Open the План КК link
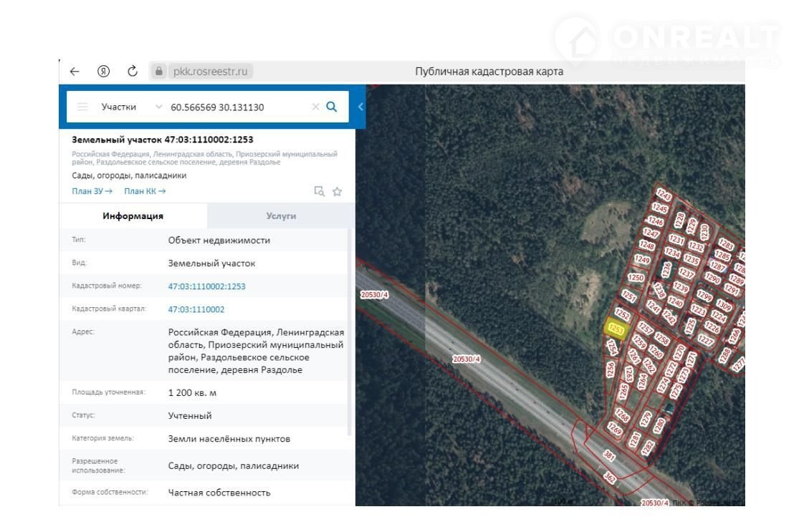 click(145, 191)
